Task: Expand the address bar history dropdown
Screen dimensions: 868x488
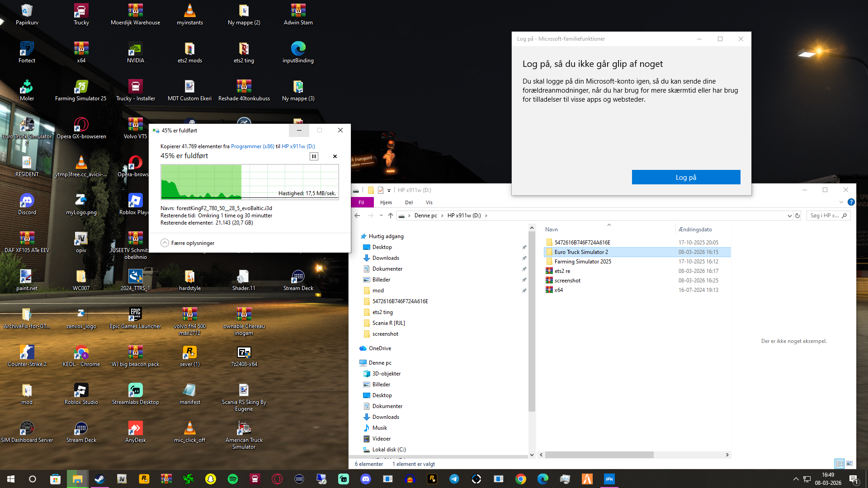Action: (x=789, y=216)
